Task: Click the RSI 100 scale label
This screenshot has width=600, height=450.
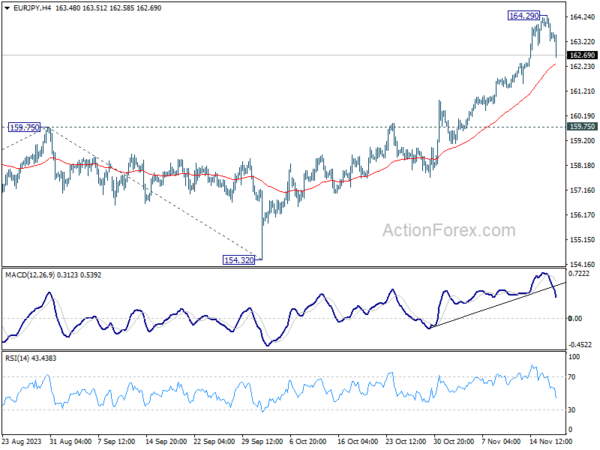Action: point(574,357)
